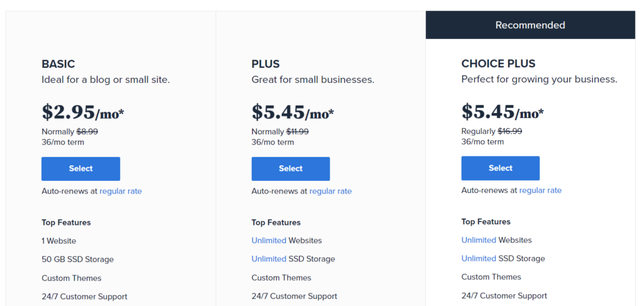The width and height of the screenshot is (644, 306).
Task: Select the BASIC hosting plan
Action: click(80, 168)
